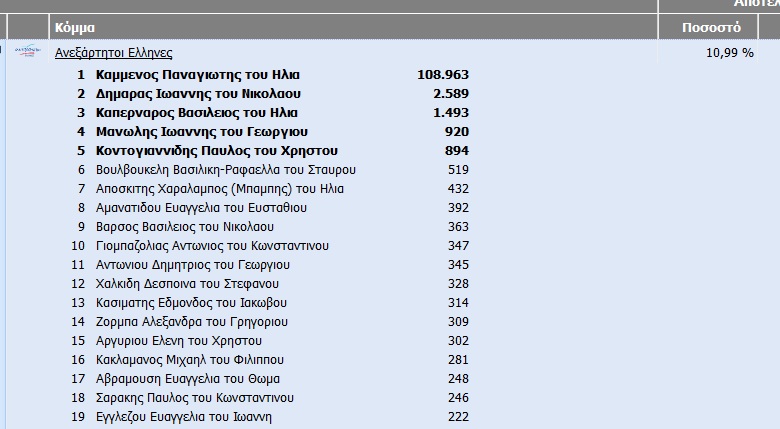Click the Ανεξάρτητοι Ελληνες party logo
This screenshot has width=780, height=429.
(31, 51)
